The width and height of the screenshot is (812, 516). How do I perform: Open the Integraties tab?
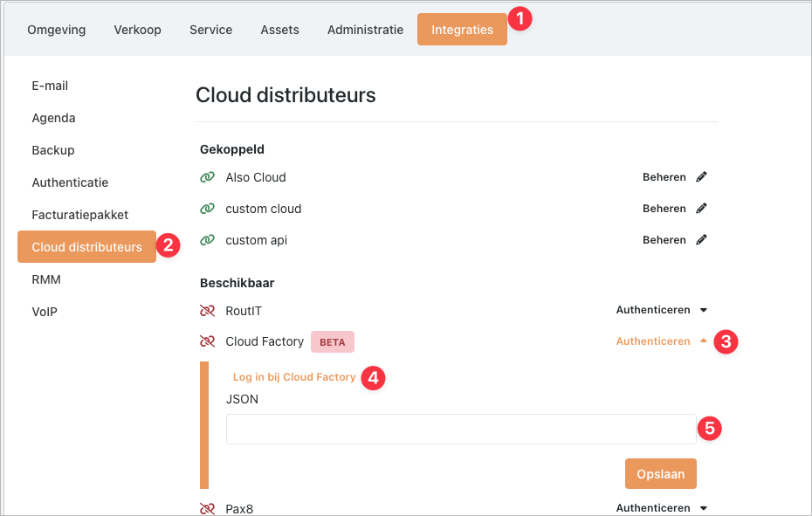[x=462, y=30]
